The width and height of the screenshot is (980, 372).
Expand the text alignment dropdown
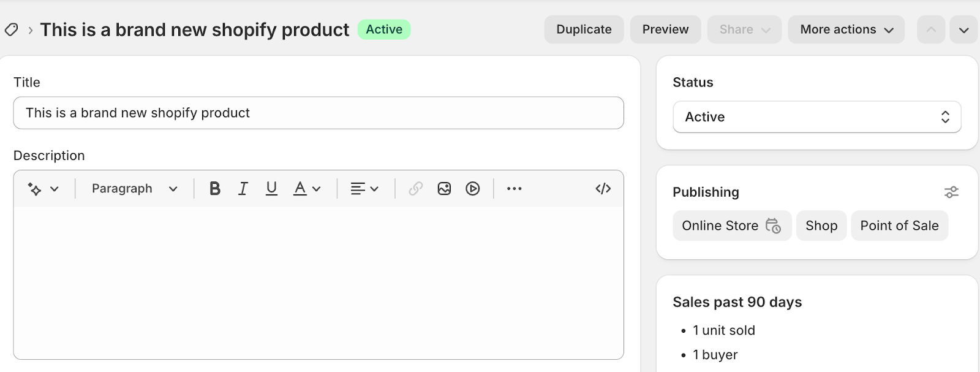pyautogui.click(x=364, y=189)
